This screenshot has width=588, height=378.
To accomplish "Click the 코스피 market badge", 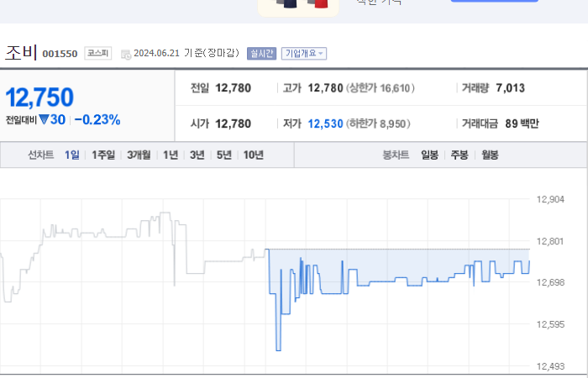I will point(98,53).
